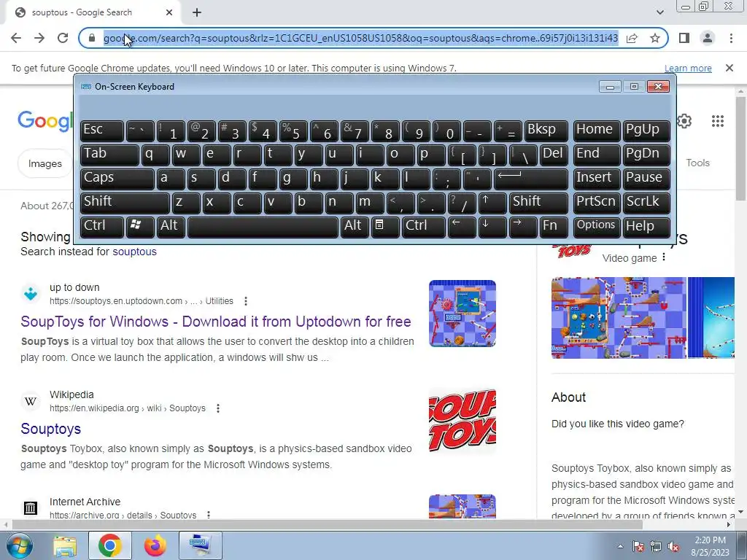
Task: Toggle left Ctrl key on keyboard
Action: (x=102, y=227)
